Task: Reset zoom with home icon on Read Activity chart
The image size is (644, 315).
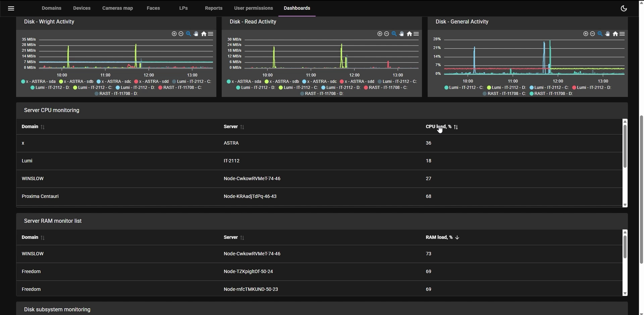Action: (x=409, y=34)
